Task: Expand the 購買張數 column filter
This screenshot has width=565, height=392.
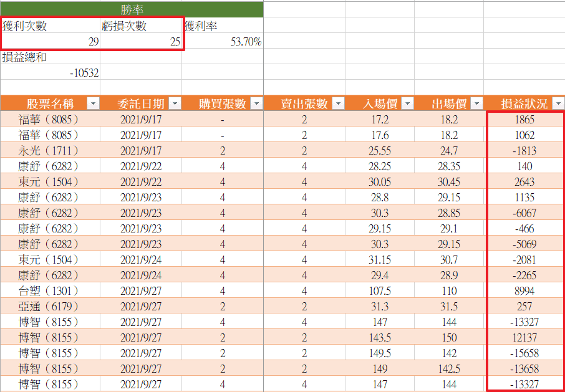Action: coord(256,103)
